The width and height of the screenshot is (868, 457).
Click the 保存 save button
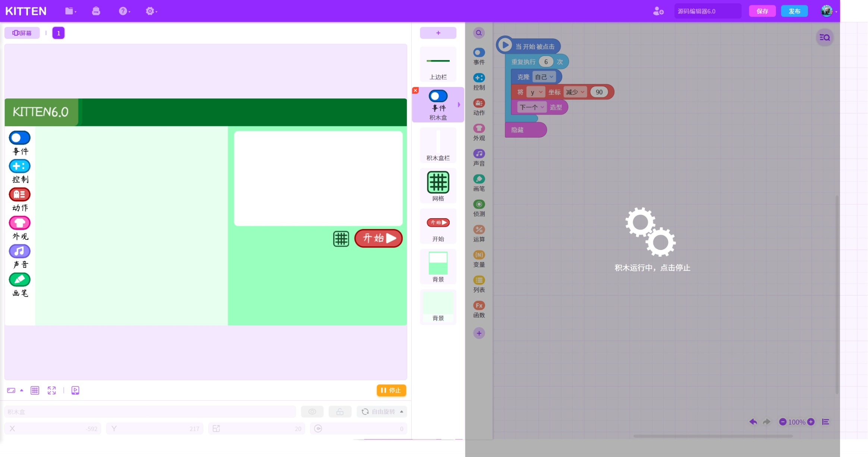point(762,11)
